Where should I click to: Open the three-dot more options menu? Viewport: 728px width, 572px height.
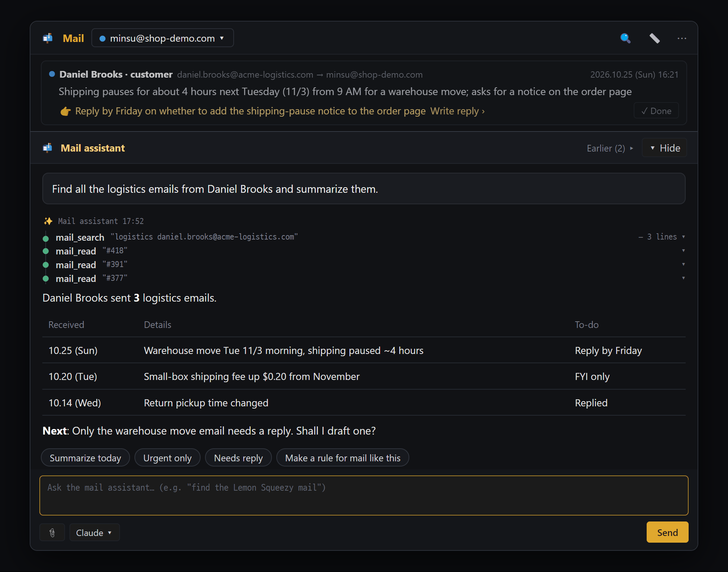(x=682, y=38)
